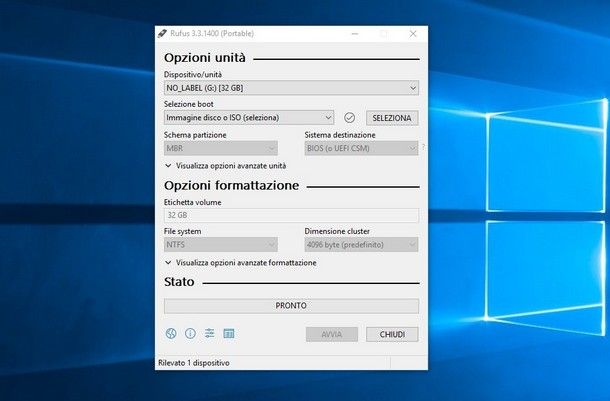Click the PRONTO status progress bar
The width and height of the screenshot is (610, 401).
coord(291,306)
